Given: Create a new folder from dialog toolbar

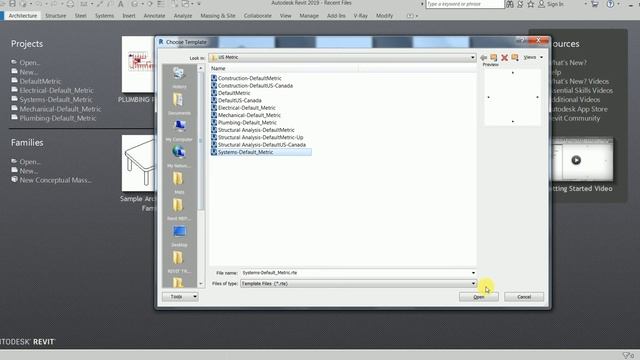Looking at the screenshot, I should tap(515, 58).
